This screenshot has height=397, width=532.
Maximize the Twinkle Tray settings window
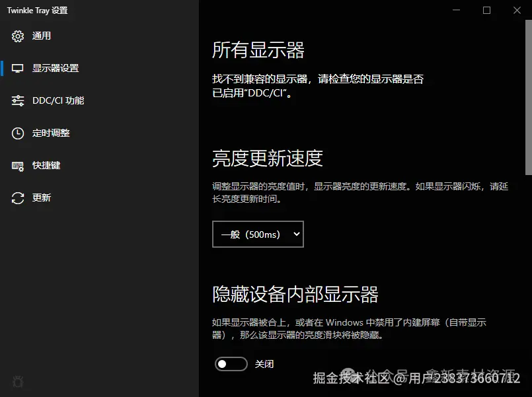tap(486, 10)
